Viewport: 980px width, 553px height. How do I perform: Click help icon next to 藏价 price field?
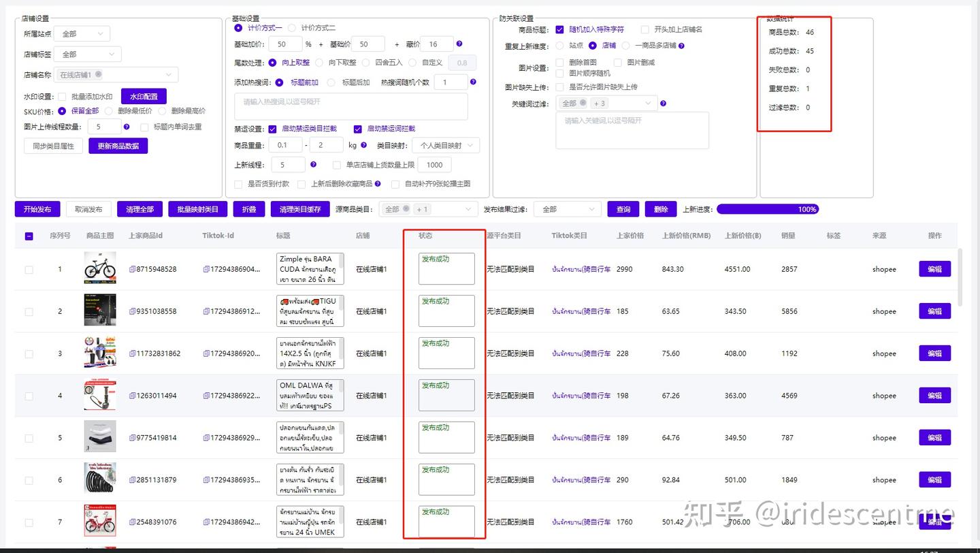click(459, 44)
